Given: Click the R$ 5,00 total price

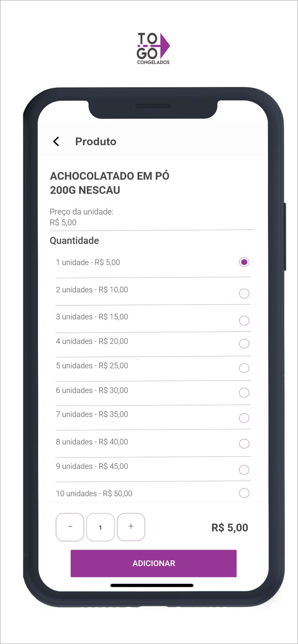Looking at the screenshot, I should pyautogui.click(x=230, y=528).
